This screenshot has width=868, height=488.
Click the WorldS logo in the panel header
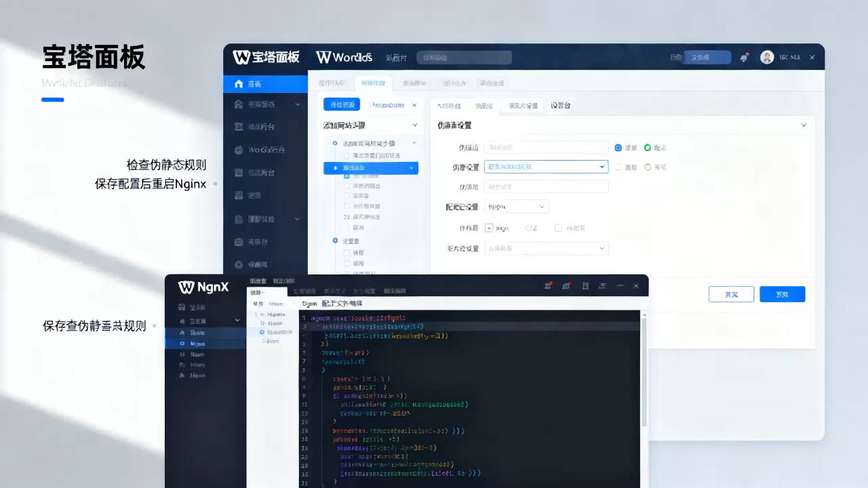point(344,58)
